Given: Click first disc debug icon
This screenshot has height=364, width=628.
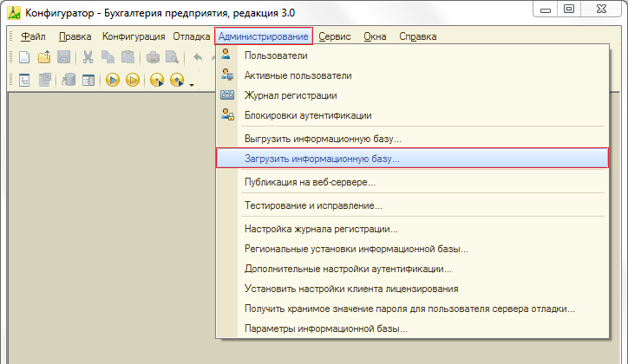Looking at the screenshot, I should click(157, 80).
